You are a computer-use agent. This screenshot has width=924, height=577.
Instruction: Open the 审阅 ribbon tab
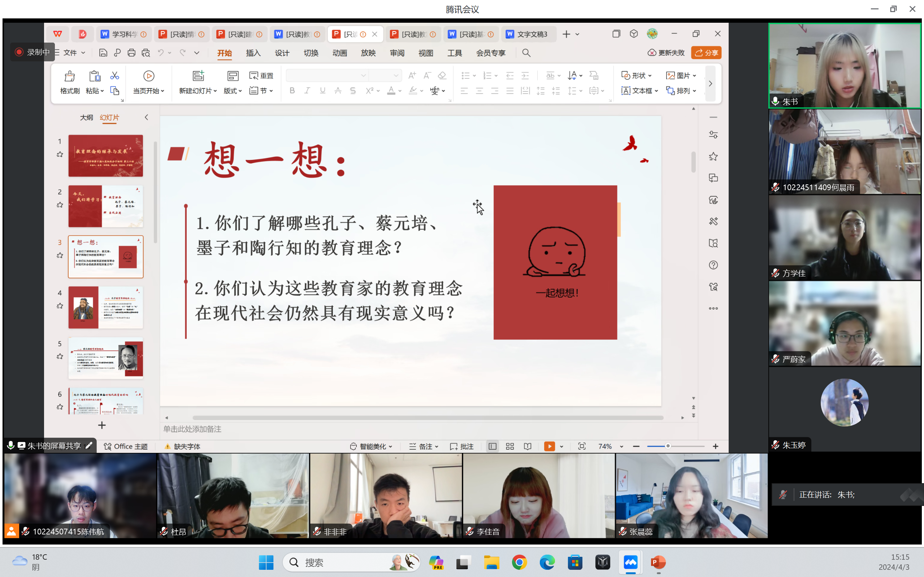tap(397, 53)
